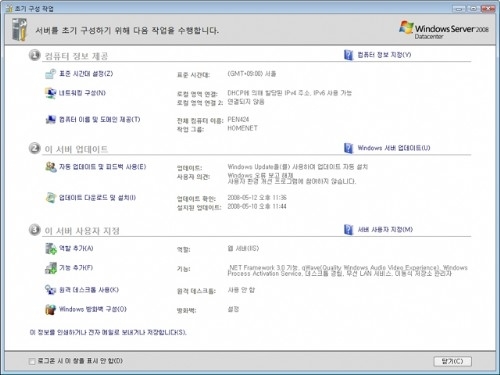
Task: Click the print, e-mail or save info link
Action: coord(108,332)
